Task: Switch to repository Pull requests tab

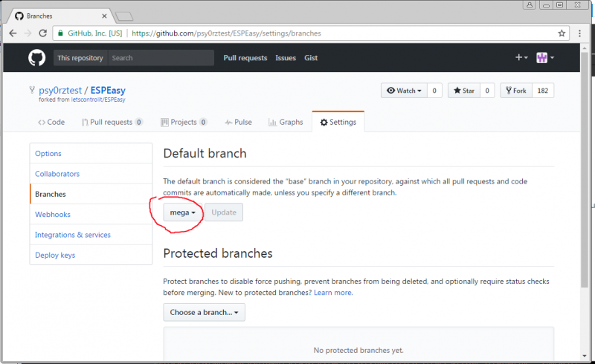Action: tap(112, 122)
